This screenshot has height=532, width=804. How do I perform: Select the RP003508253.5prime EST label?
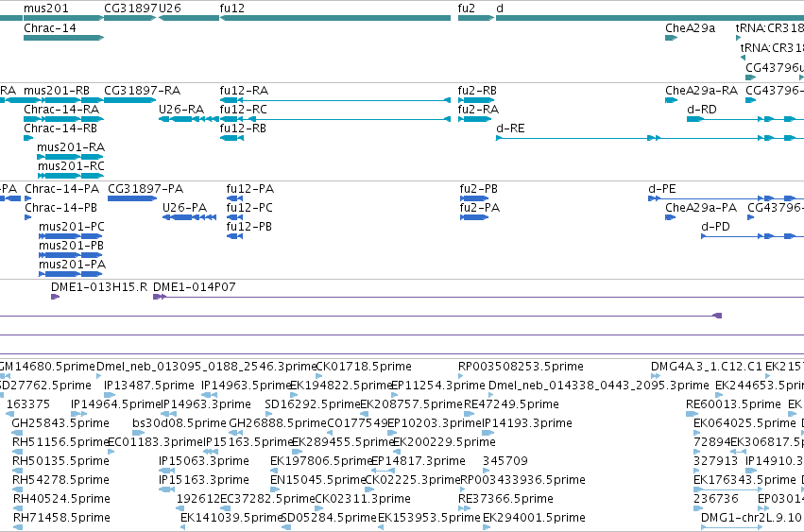(521, 367)
